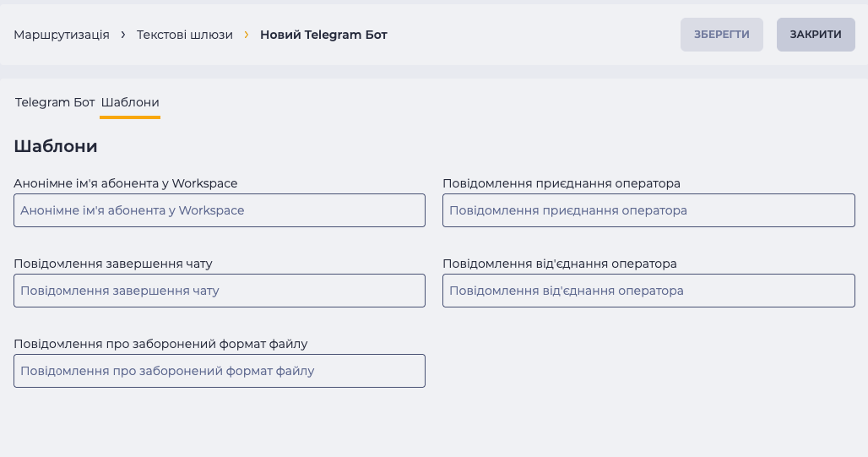Focus Повідомлення про заборонений формат файлу field
868x457 pixels.
220,371
